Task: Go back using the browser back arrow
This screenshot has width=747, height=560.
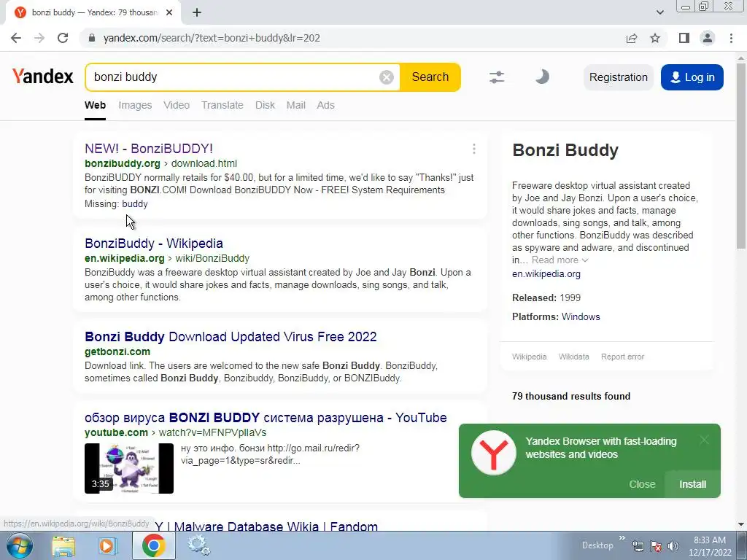Action: (x=16, y=38)
